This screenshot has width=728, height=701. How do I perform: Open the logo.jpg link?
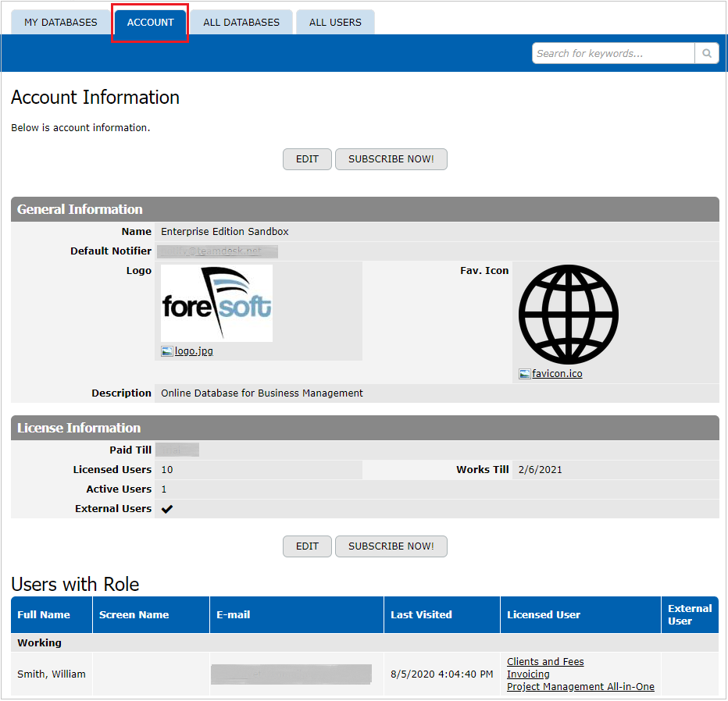[194, 351]
